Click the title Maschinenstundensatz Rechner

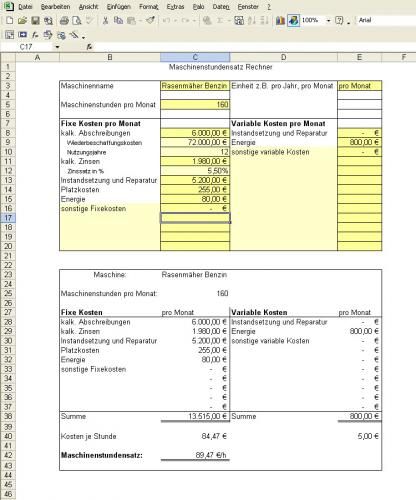click(x=220, y=67)
